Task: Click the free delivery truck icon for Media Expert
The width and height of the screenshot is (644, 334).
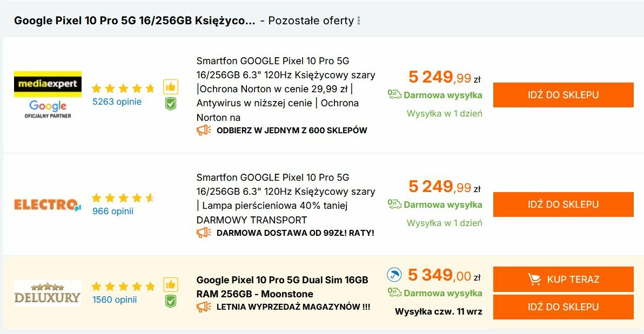Action: tap(394, 95)
